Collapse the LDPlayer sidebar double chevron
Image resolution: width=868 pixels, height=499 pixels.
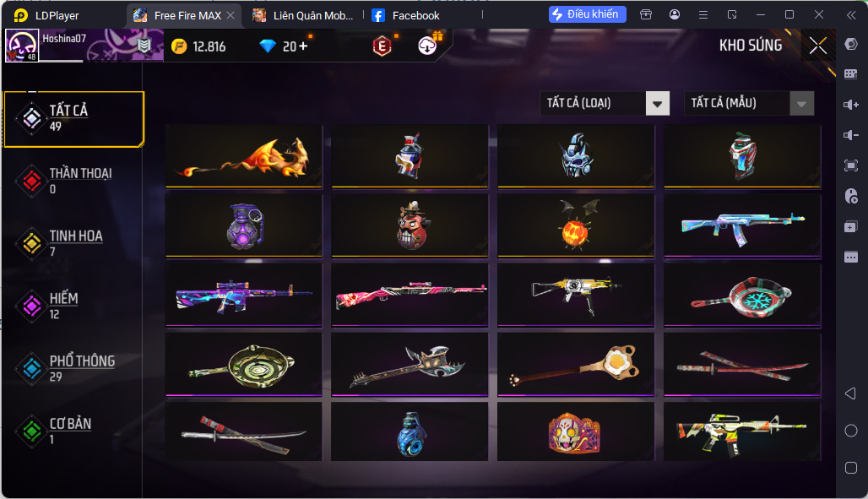coord(851,15)
